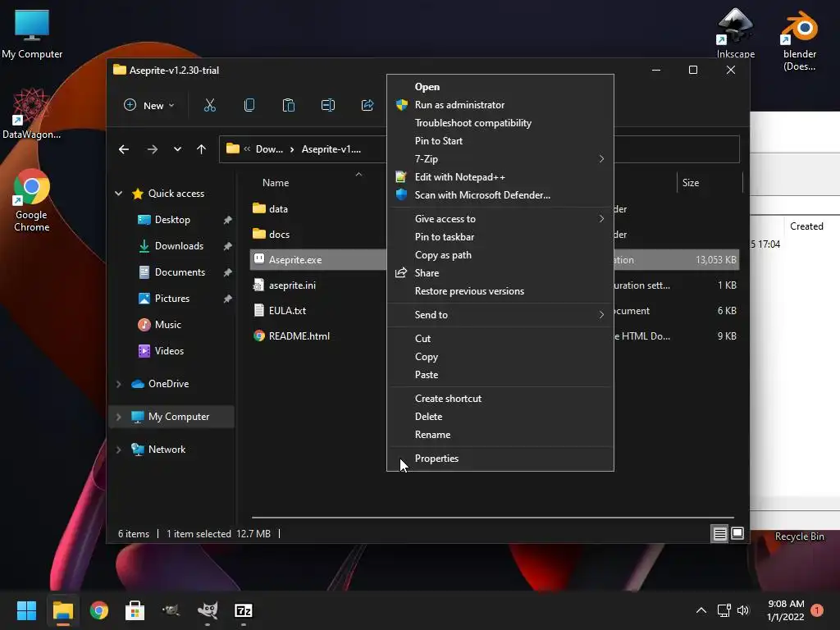
Task: Click the Dow... breadcrumb in address bar
Action: [269, 149]
